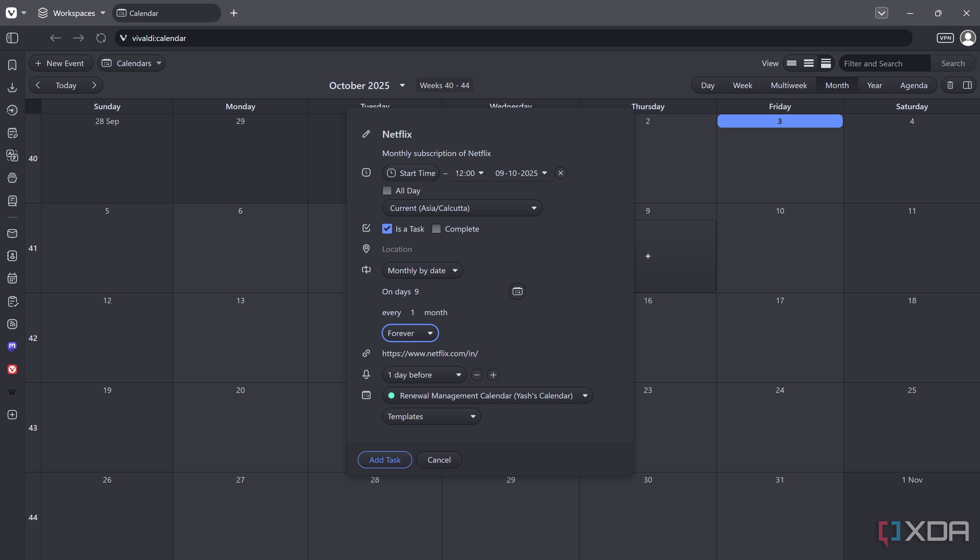Open the History panel icon

[x=12, y=110]
